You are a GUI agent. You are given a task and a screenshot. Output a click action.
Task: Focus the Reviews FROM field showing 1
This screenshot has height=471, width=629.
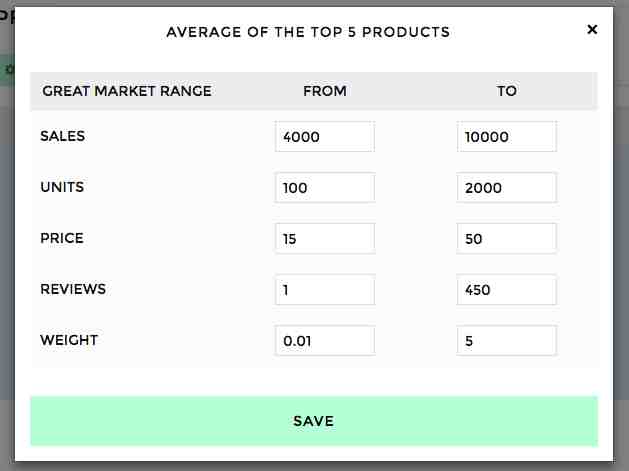click(x=325, y=289)
